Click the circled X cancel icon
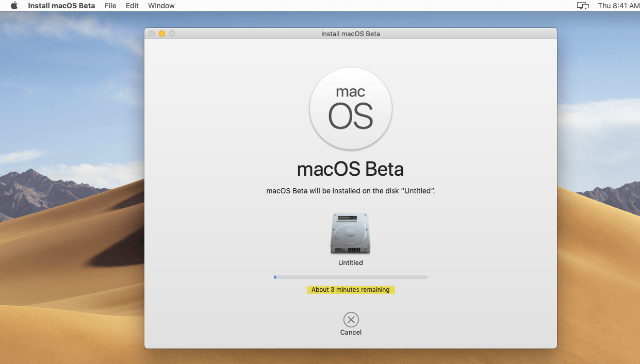Screen dimensions: 640x364 [351, 320]
